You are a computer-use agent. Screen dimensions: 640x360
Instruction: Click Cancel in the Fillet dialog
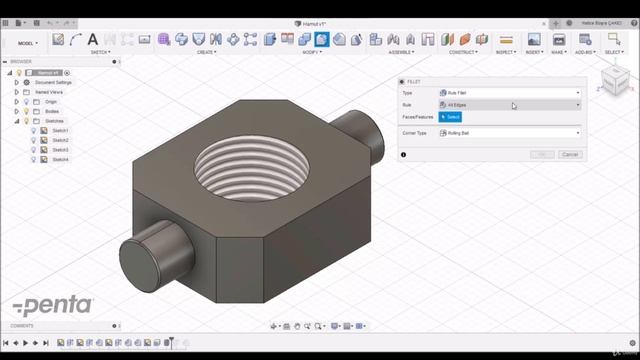coord(570,154)
